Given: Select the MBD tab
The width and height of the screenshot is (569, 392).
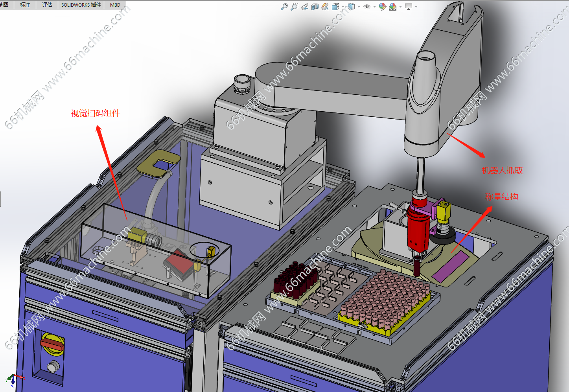Looking at the screenshot, I should (x=115, y=5).
